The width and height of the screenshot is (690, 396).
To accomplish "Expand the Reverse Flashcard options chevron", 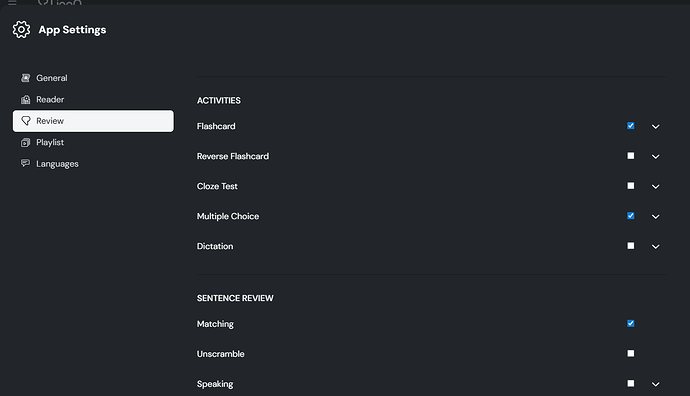I will pos(655,157).
